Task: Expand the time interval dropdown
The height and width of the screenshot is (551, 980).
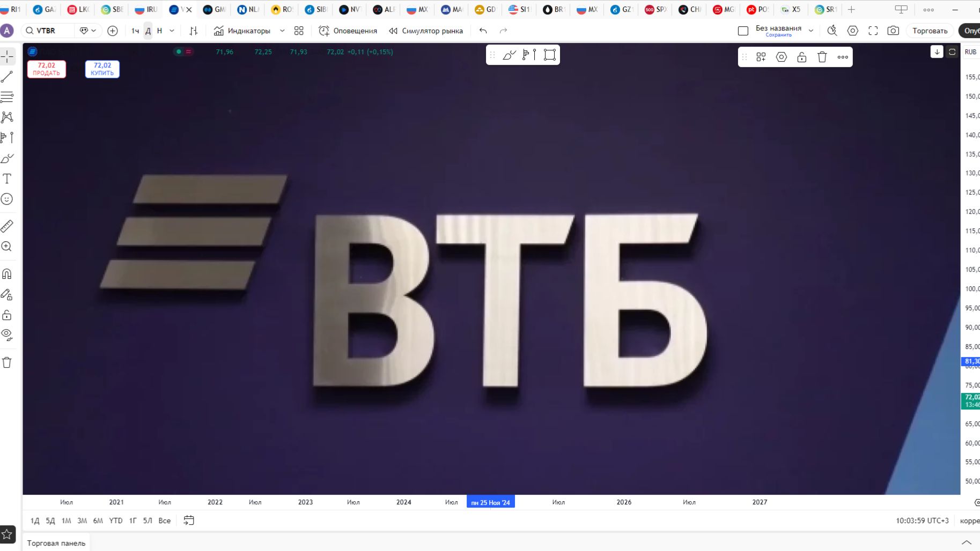Action: tap(172, 31)
